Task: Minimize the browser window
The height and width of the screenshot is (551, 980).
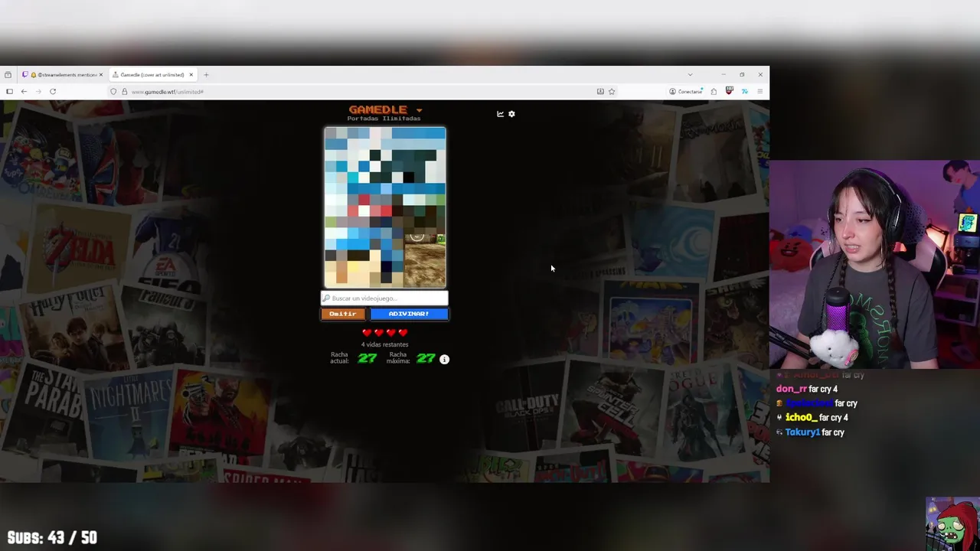Action: coord(723,75)
